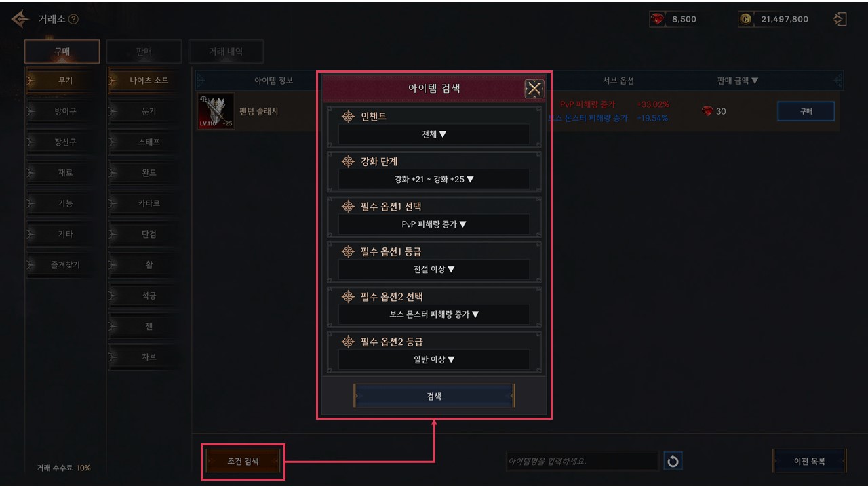Sort by the 판매 금액 column header
The image size is (868, 488).
pyautogui.click(x=738, y=81)
